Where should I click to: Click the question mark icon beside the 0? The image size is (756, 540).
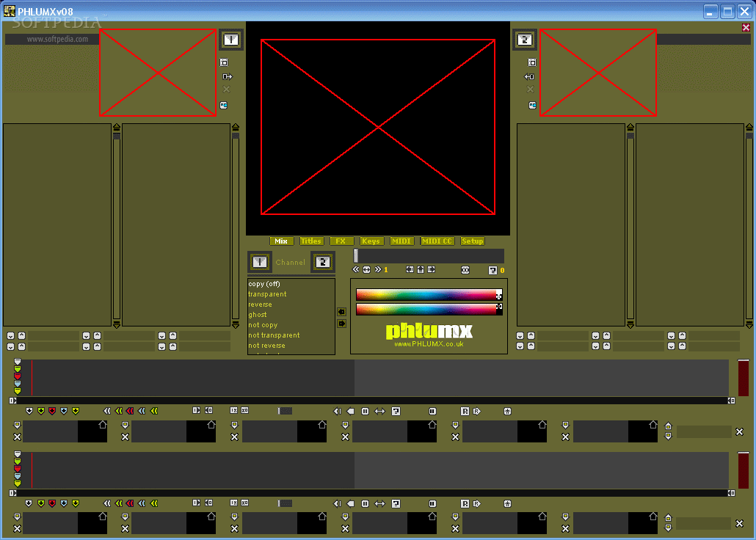click(x=493, y=271)
